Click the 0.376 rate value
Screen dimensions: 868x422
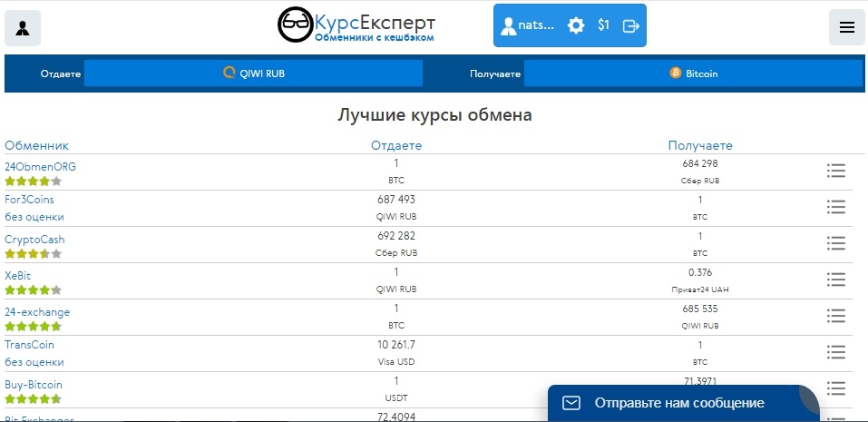click(700, 272)
